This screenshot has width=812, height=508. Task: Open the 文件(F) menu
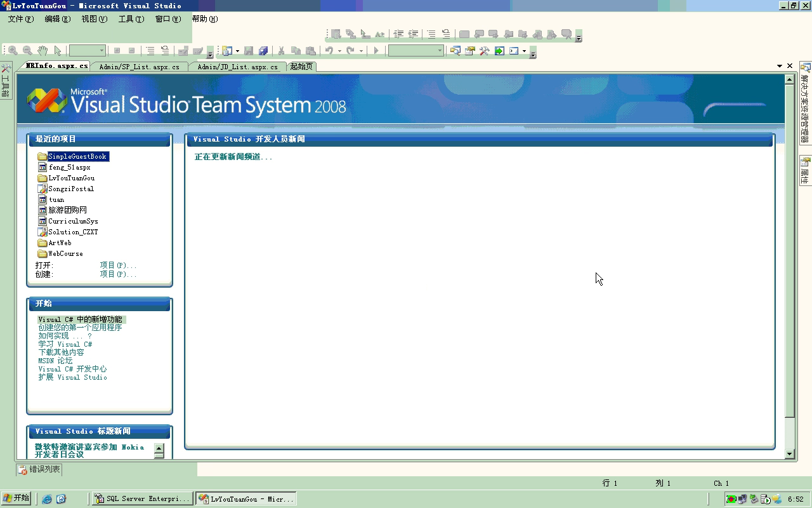pyautogui.click(x=20, y=19)
